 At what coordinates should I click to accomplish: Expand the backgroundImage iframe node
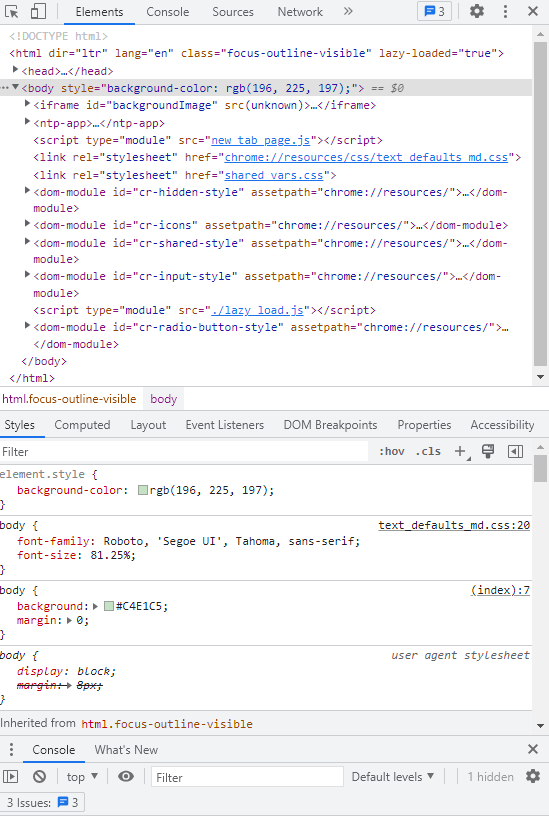tap(27, 104)
